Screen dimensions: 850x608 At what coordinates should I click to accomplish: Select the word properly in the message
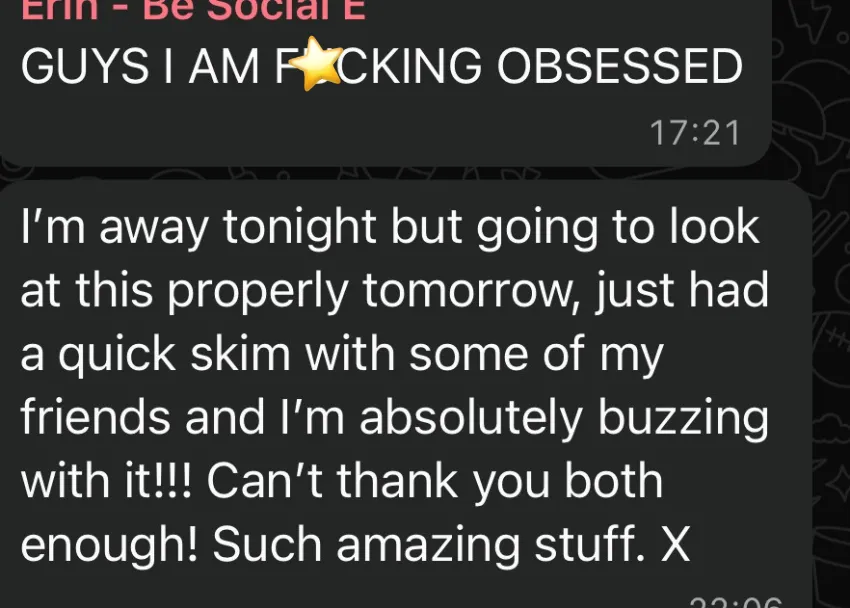click(x=257, y=292)
